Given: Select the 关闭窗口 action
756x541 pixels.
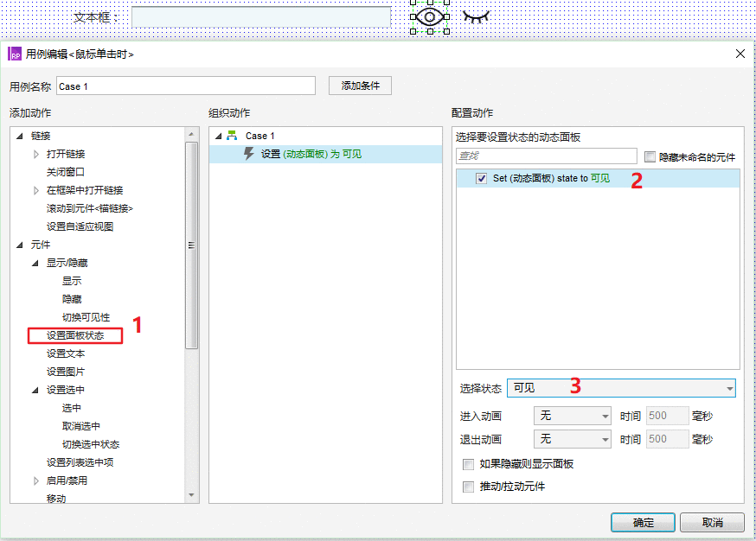Looking at the screenshot, I should click(66, 172).
